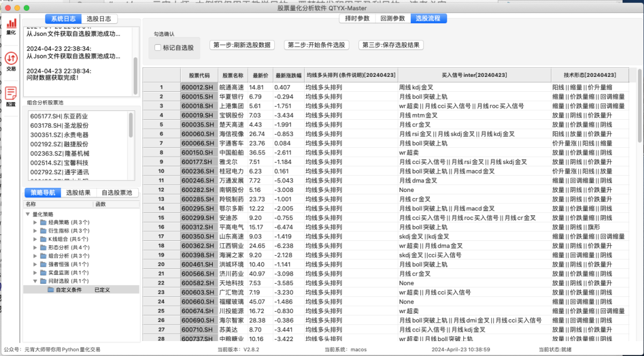Click price cell 23.76 for 宇通客车
Viewport: 644px width, 356px height.
click(261, 143)
